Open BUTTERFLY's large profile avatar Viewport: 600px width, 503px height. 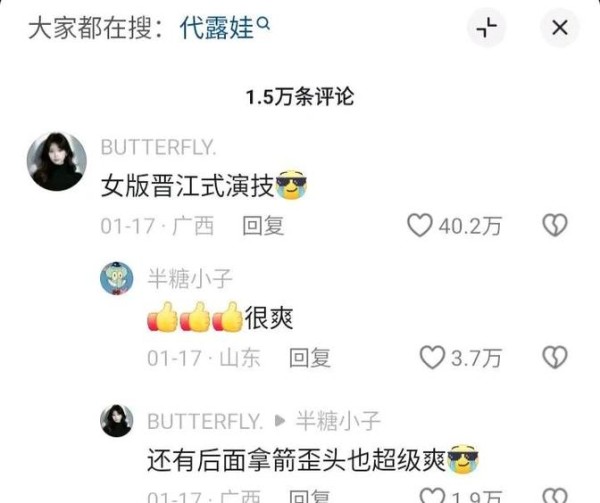[57, 161]
